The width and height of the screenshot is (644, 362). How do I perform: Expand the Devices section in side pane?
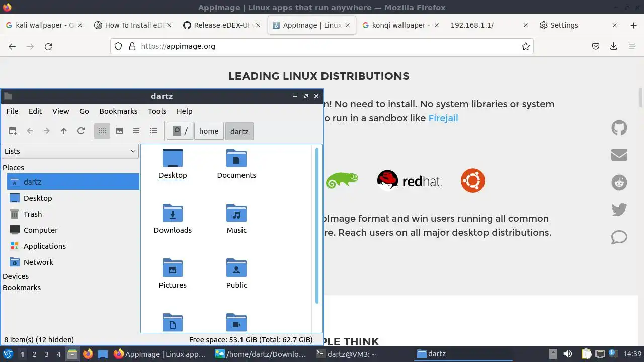[16, 276]
